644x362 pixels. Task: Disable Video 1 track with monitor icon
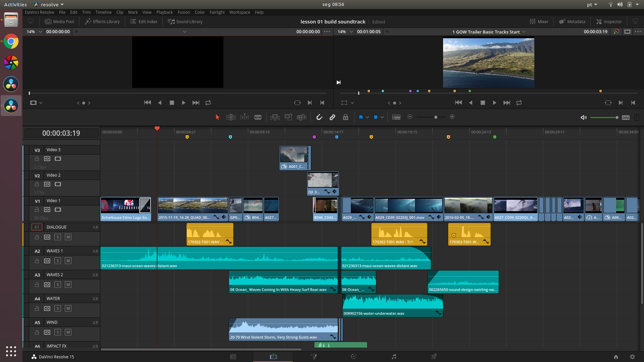[58, 209]
